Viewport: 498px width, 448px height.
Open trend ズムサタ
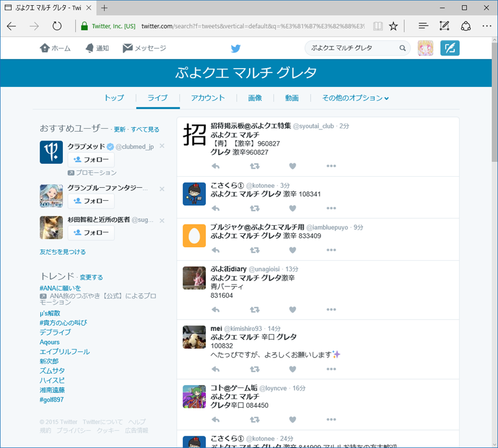(x=52, y=371)
